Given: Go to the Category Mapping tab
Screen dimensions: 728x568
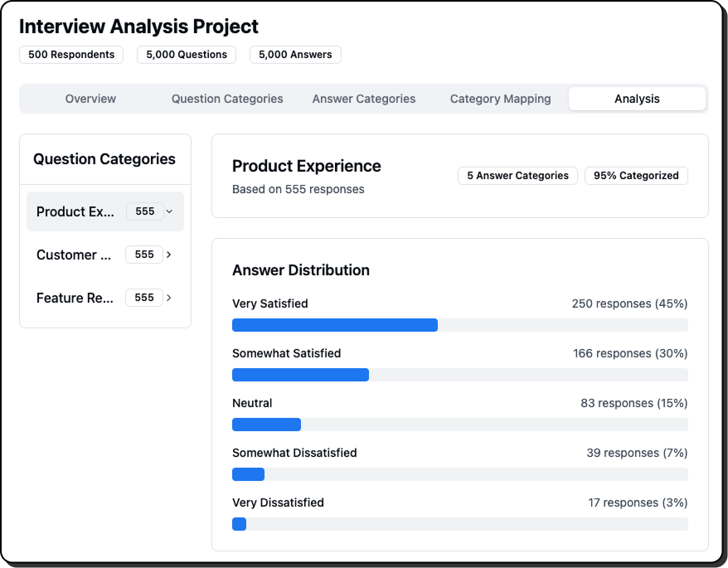Looking at the screenshot, I should click(500, 99).
